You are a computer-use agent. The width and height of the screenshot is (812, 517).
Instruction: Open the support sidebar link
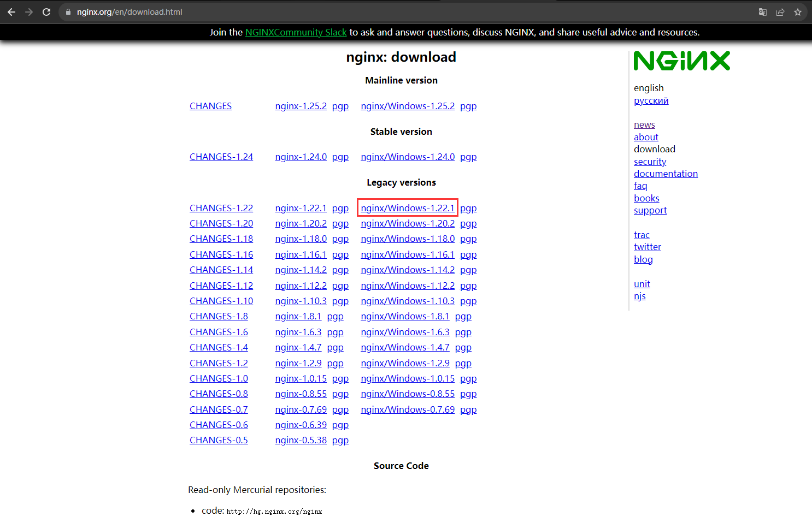tap(650, 210)
